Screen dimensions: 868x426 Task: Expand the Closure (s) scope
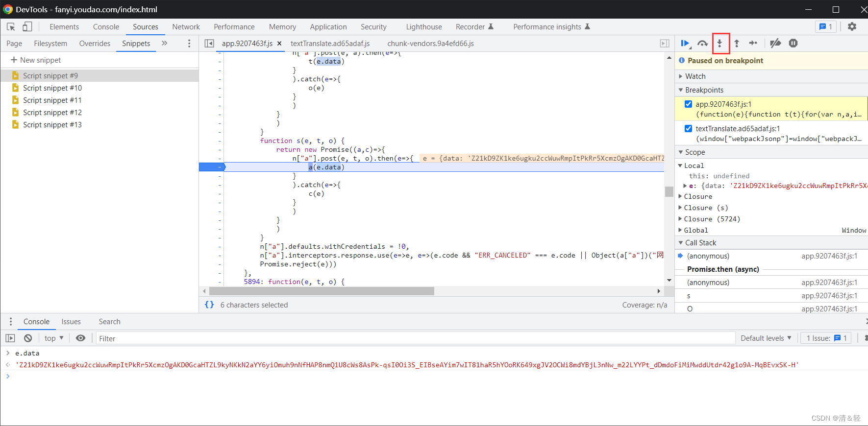click(680, 208)
